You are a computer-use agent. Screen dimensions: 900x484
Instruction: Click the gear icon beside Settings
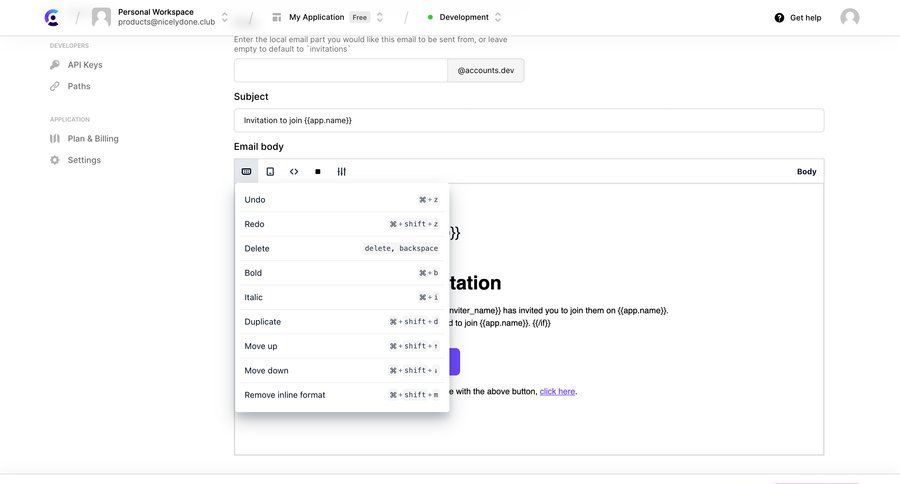[x=55, y=160]
